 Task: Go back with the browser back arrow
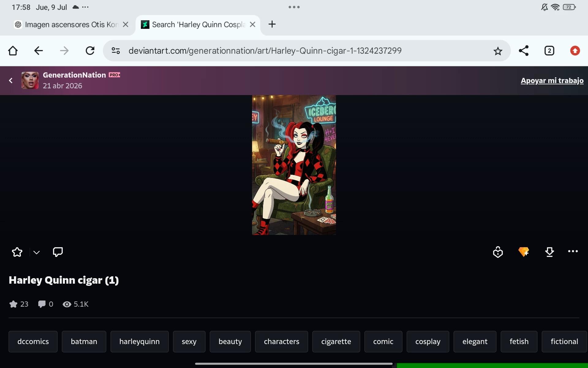[38, 51]
